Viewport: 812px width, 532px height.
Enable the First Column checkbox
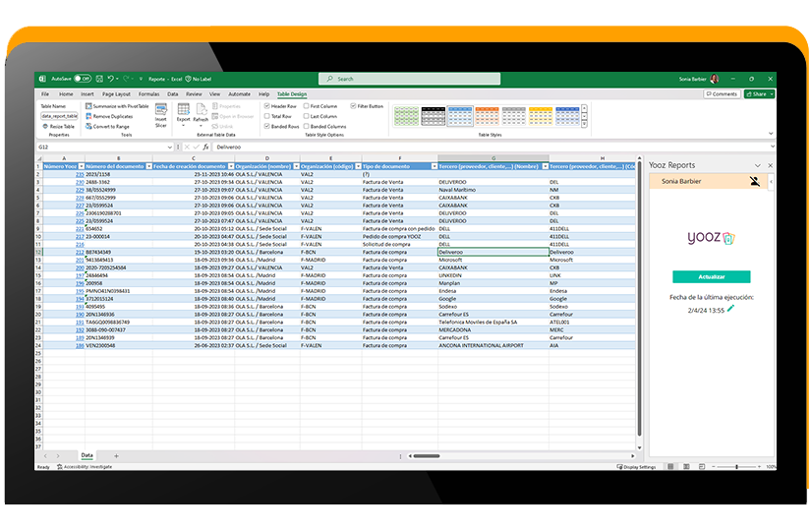click(306, 106)
